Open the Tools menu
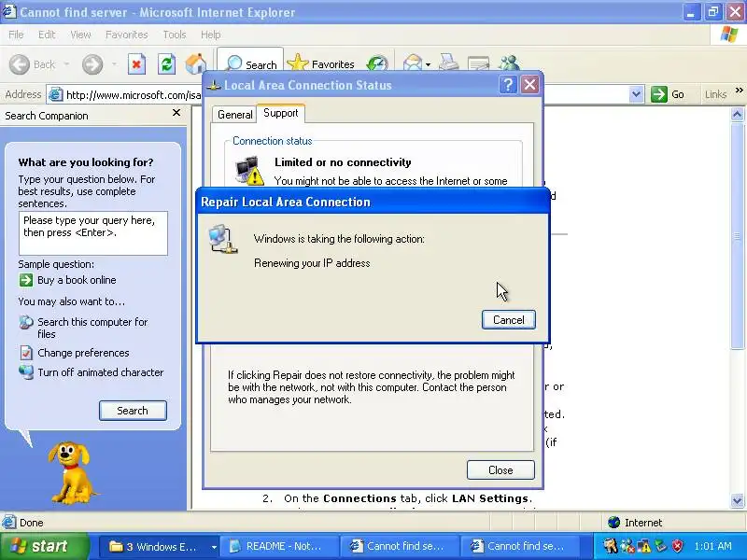 click(x=175, y=35)
